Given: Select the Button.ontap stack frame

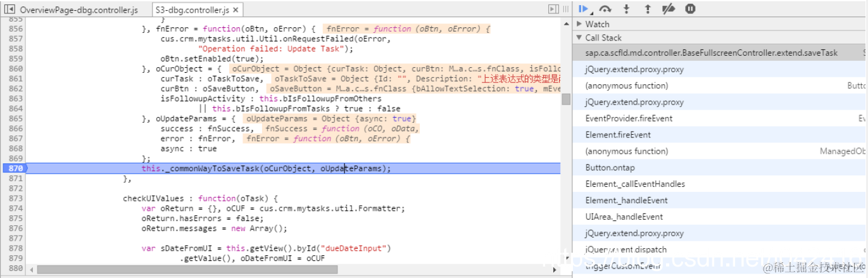Looking at the screenshot, I should point(720,168).
